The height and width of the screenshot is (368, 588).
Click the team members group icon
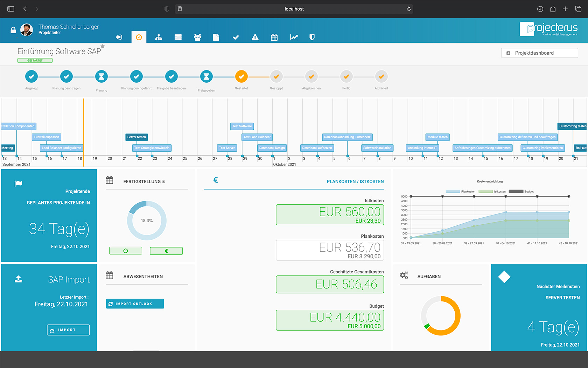pos(197,37)
